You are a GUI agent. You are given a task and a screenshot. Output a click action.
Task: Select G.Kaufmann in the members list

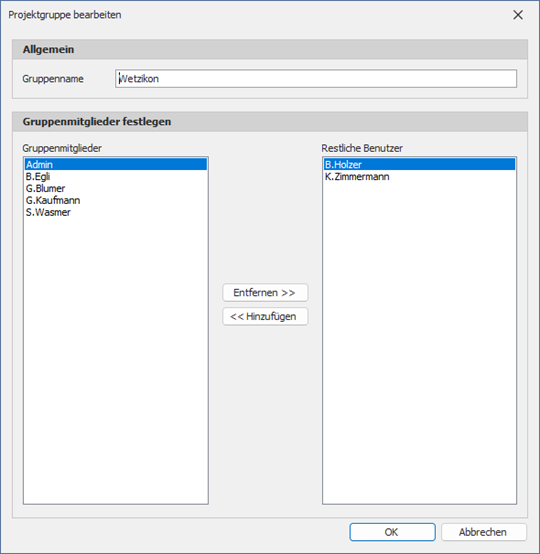116,200
